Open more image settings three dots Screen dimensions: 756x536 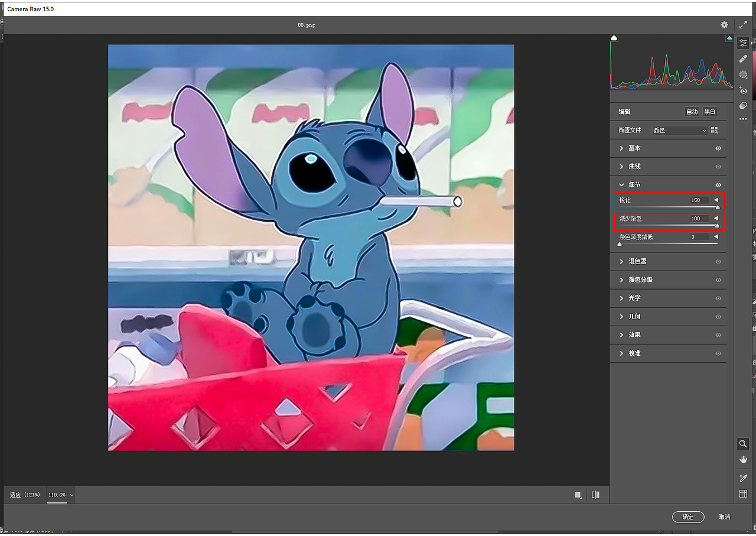pyautogui.click(x=743, y=119)
